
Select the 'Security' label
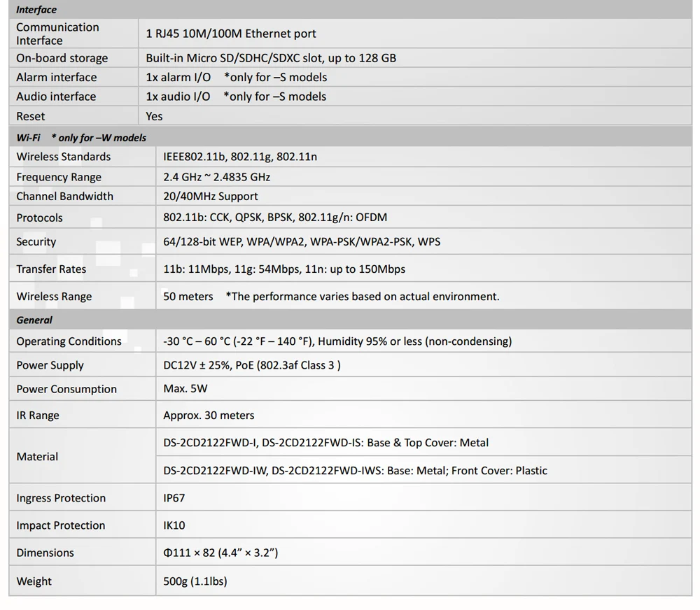pyautogui.click(x=36, y=242)
